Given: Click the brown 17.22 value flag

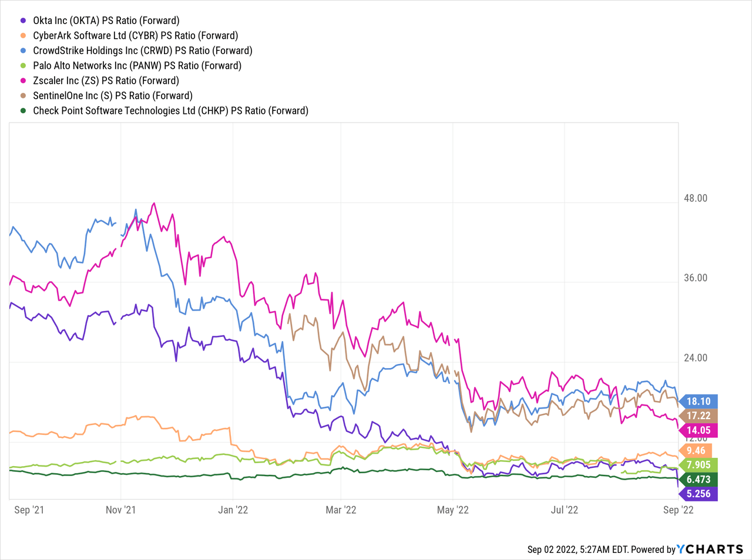Looking at the screenshot, I should (698, 416).
